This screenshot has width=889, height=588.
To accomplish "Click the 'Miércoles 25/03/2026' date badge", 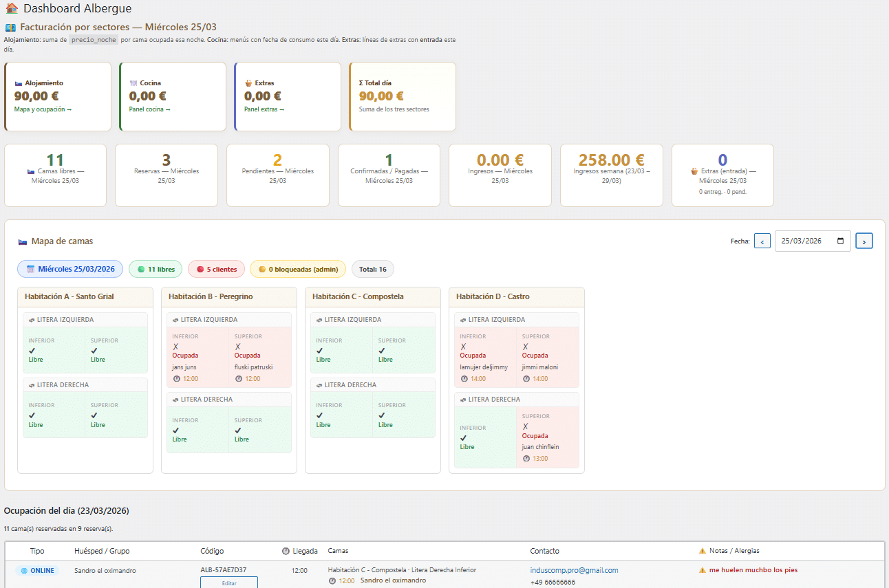I will pyautogui.click(x=70, y=269).
